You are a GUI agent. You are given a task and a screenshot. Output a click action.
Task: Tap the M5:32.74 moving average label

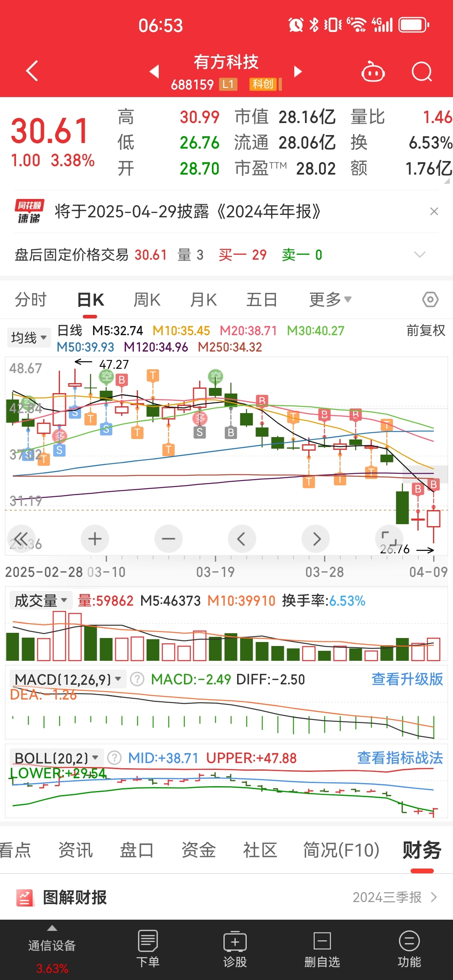[118, 330]
